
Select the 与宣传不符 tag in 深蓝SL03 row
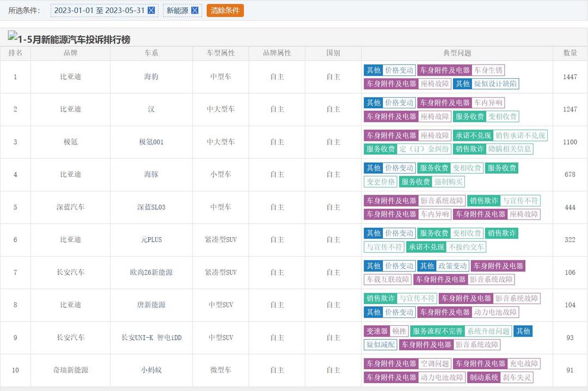[x=520, y=201]
